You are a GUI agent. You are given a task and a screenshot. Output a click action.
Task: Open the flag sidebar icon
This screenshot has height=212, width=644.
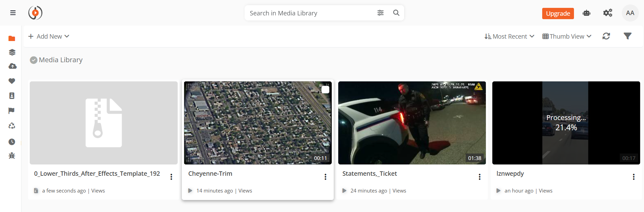click(x=12, y=111)
